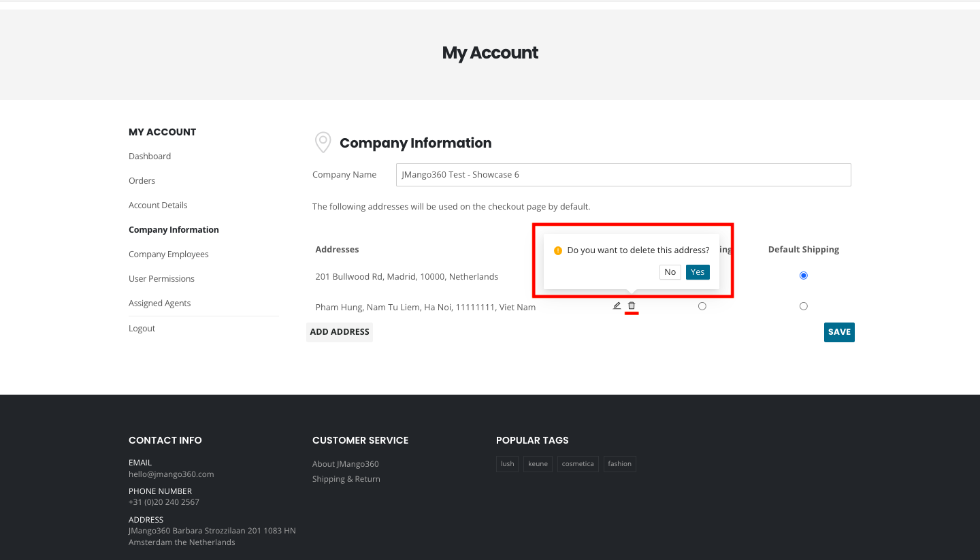Viewport: 980px width, 560px height.
Task: Select Default Shipping for 201 Bullwood Rd
Action: coord(804,276)
